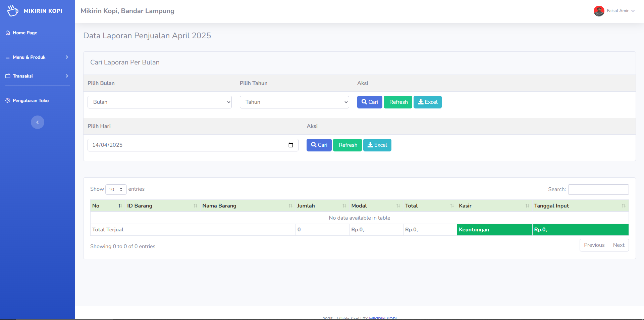Click Refresh in the daily search row

coord(347,145)
